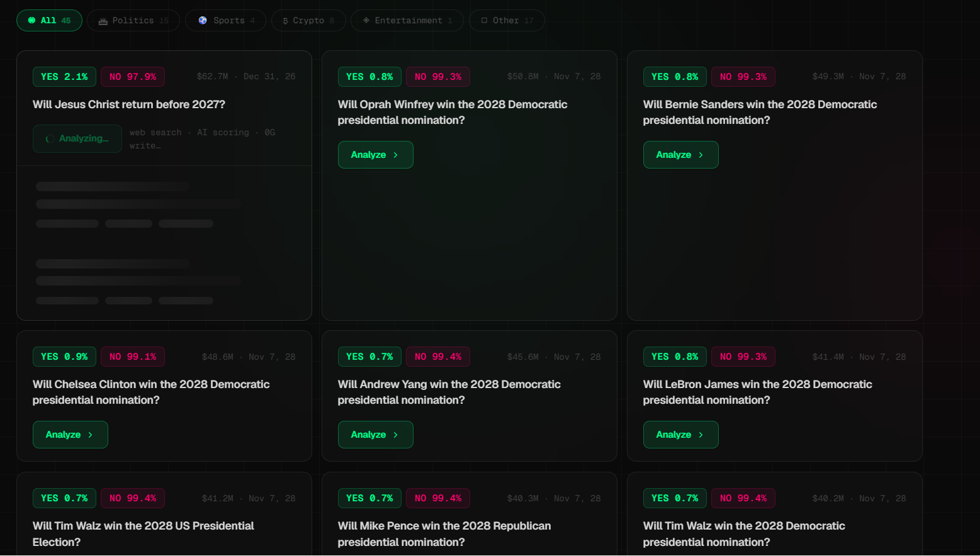Filter markets by the Crypto tab
Screen dimensions: 980x556
[308, 21]
